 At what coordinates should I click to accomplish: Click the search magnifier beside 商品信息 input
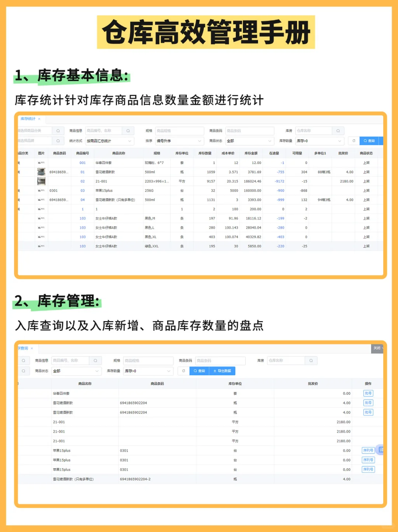(x=128, y=131)
